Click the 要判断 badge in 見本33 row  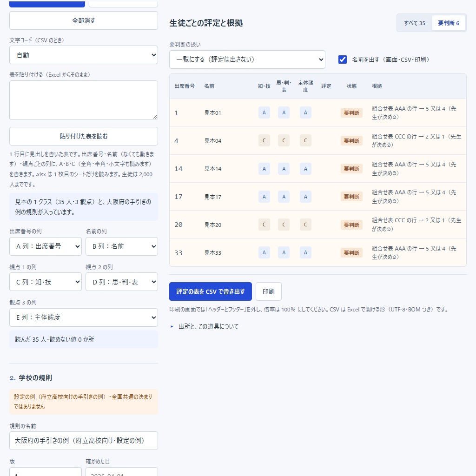351,252
